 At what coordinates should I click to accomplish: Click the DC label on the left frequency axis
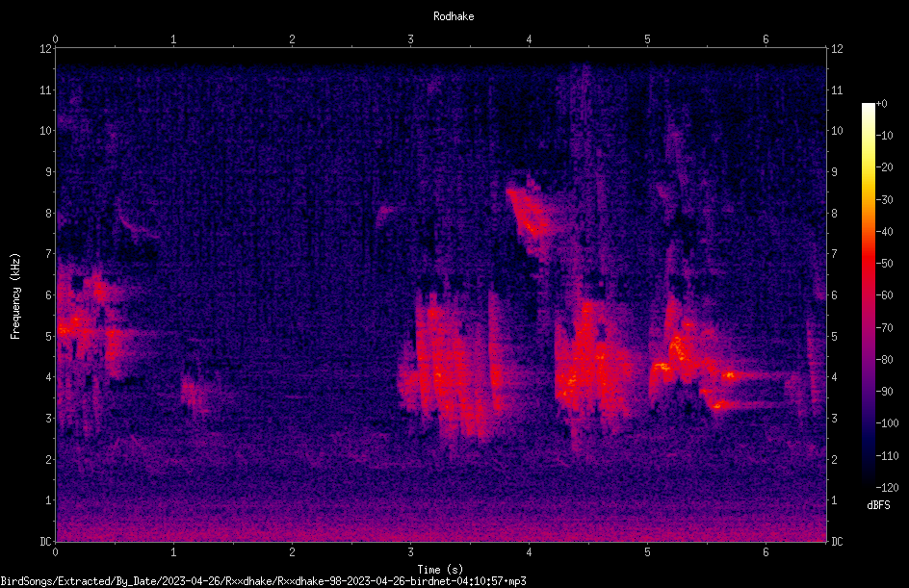[46, 542]
